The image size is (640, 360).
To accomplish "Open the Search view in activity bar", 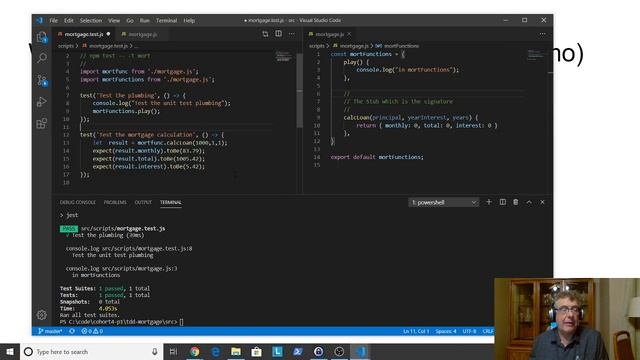I will point(42,58).
